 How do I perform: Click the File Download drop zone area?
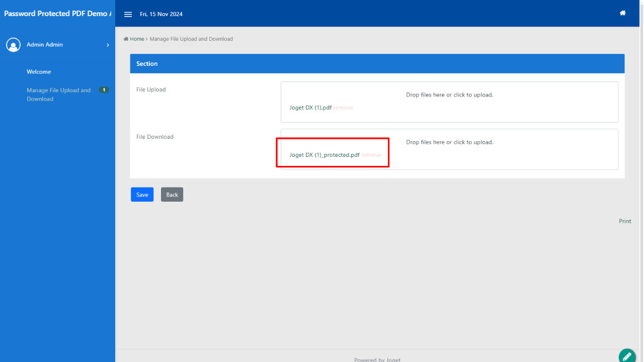tap(449, 142)
